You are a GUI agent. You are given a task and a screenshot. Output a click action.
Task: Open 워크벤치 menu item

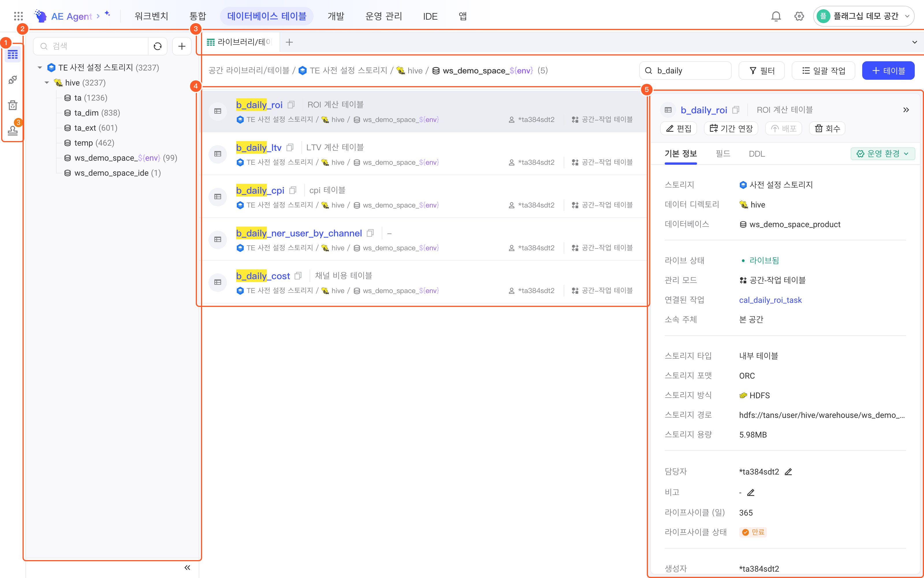[x=151, y=16]
